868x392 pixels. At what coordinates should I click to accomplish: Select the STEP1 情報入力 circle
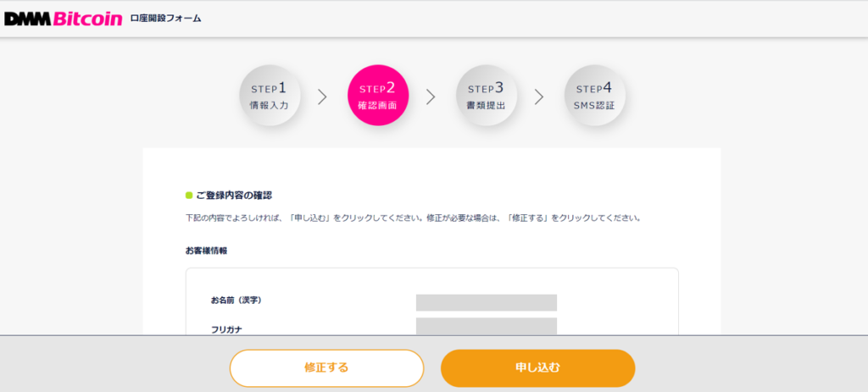pos(269,96)
